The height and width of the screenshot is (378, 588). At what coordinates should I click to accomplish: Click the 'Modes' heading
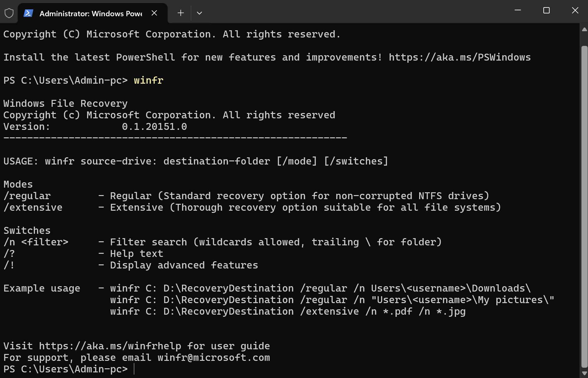pyautogui.click(x=18, y=184)
